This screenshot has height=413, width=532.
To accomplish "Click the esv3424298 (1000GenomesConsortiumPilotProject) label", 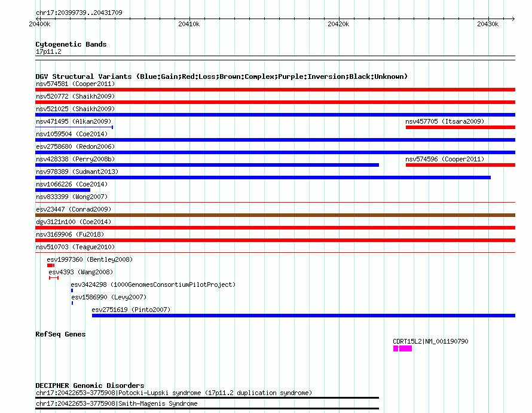I will coord(153,284).
